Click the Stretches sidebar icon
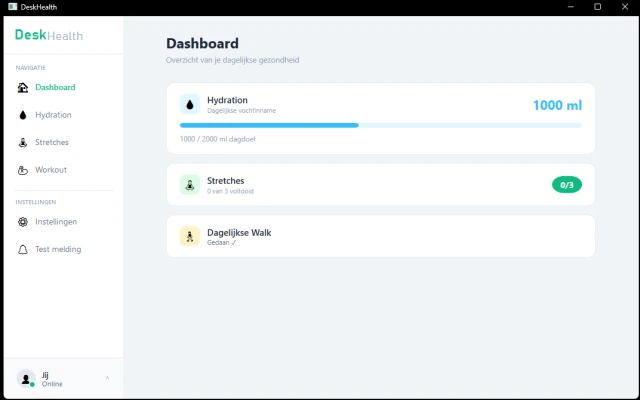640x400 pixels. click(x=23, y=142)
